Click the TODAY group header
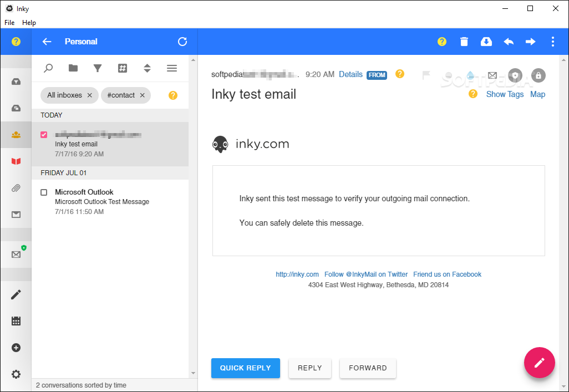The image size is (569, 392). coord(110,115)
